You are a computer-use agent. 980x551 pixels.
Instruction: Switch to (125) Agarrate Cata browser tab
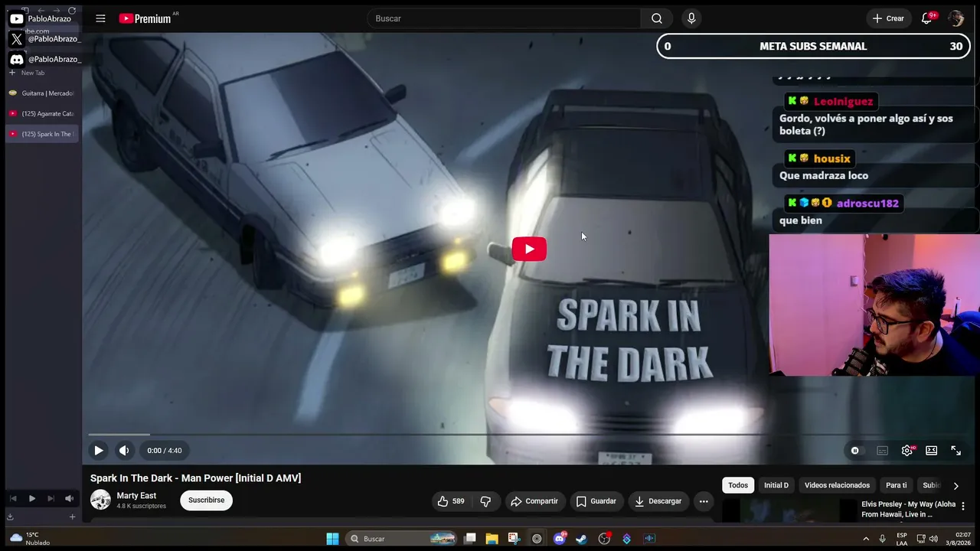(42, 114)
